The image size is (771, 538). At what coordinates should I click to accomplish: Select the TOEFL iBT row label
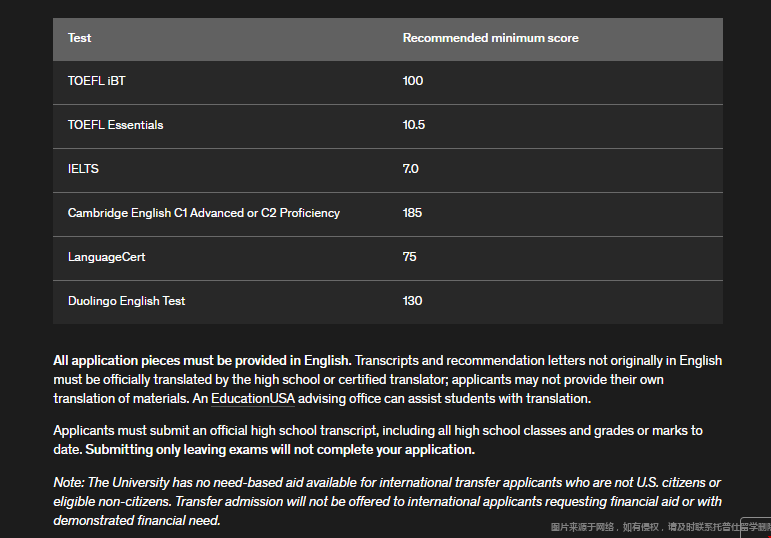pyautogui.click(x=97, y=81)
